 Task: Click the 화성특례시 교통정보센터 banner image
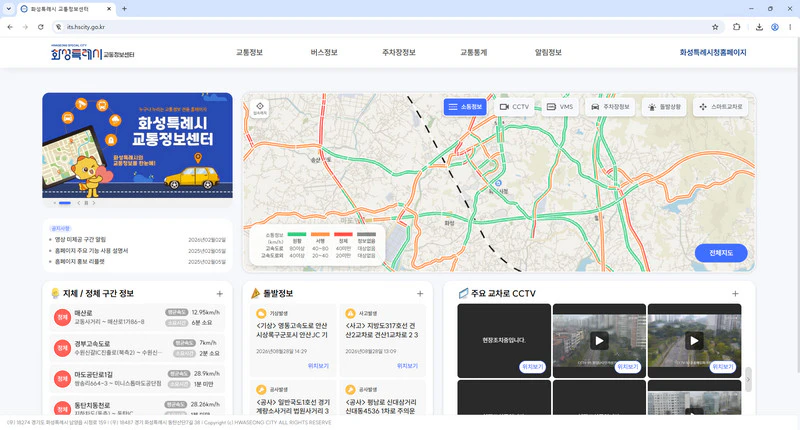[137, 145]
